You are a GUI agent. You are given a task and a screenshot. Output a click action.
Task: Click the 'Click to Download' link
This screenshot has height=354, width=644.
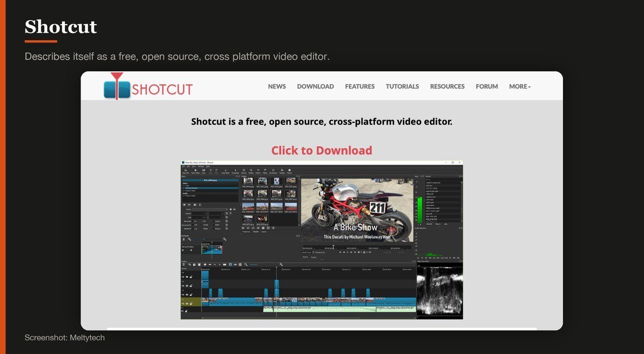321,151
